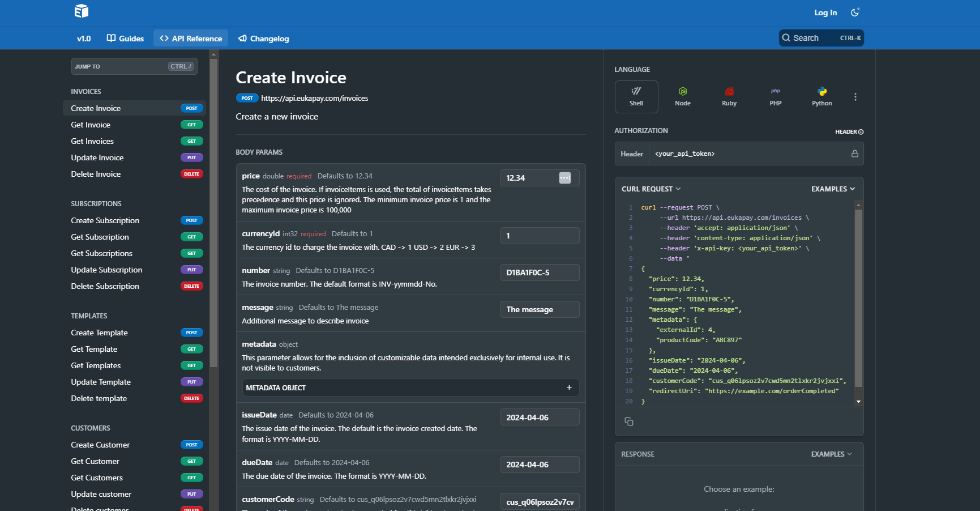This screenshot has width=980, height=511.
Task: Click the Eukapay logo icon
Action: (x=82, y=11)
